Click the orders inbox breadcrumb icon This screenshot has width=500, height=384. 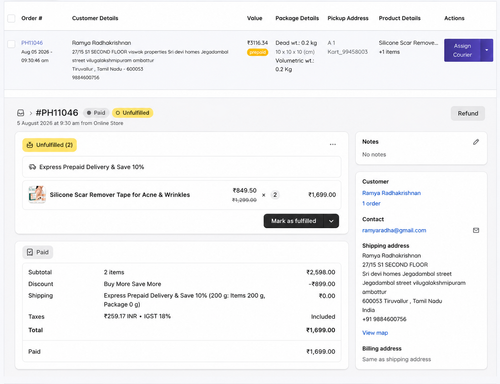[x=21, y=113]
